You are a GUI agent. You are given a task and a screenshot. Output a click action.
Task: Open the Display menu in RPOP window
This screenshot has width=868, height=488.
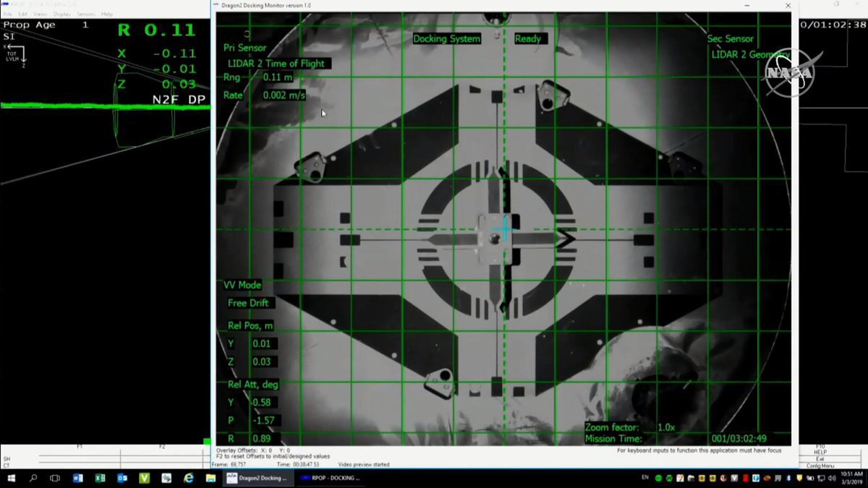62,14
